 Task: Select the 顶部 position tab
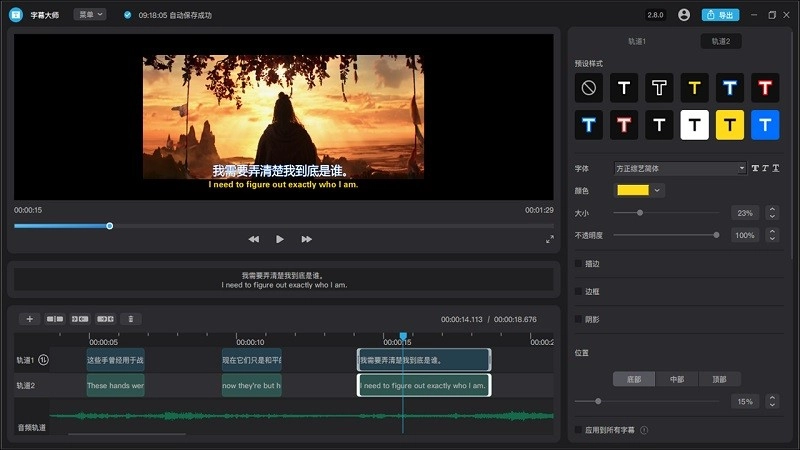point(719,379)
